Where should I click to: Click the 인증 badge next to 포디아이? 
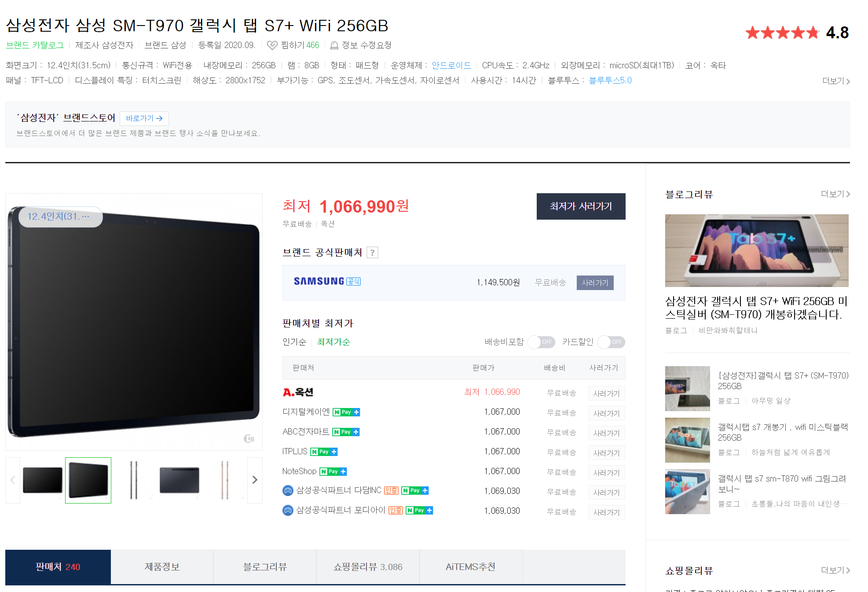click(x=396, y=511)
